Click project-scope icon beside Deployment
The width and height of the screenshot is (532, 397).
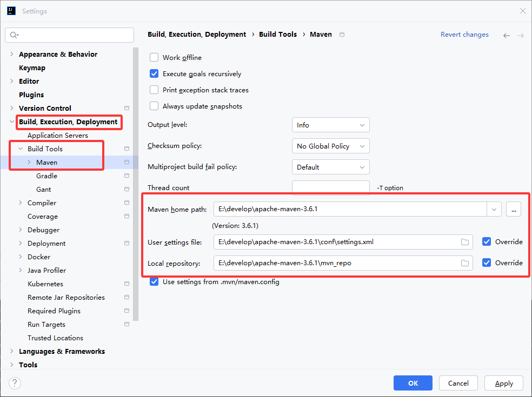[127, 243]
